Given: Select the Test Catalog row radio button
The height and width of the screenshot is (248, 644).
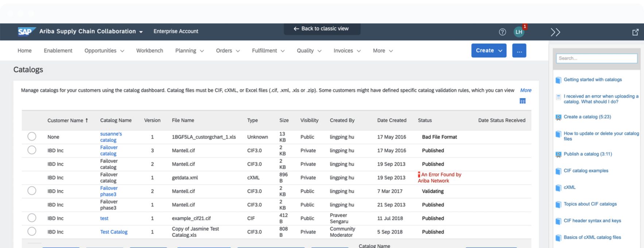Looking at the screenshot, I should click(32, 231).
